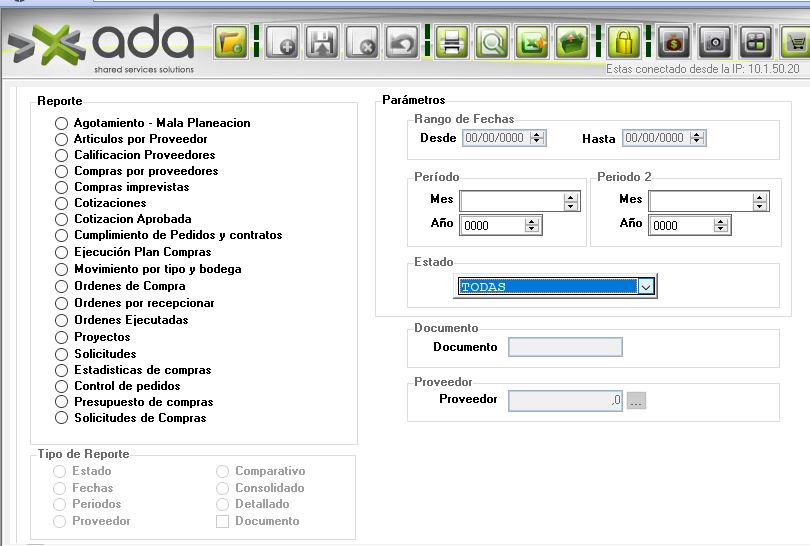Select Solicitudes de Compras report
This screenshot has width=810, height=546.
pyautogui.click(x=61, y=418)
